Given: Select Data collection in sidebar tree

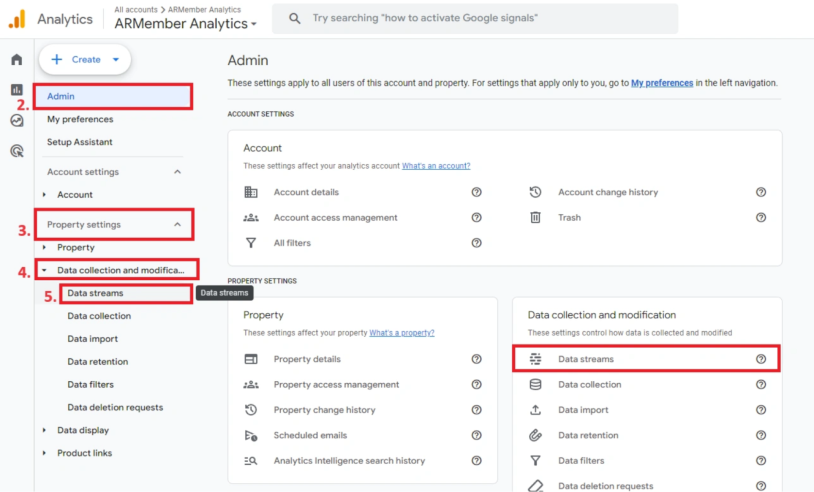Looking at the screenshot, I should point(99,316).
